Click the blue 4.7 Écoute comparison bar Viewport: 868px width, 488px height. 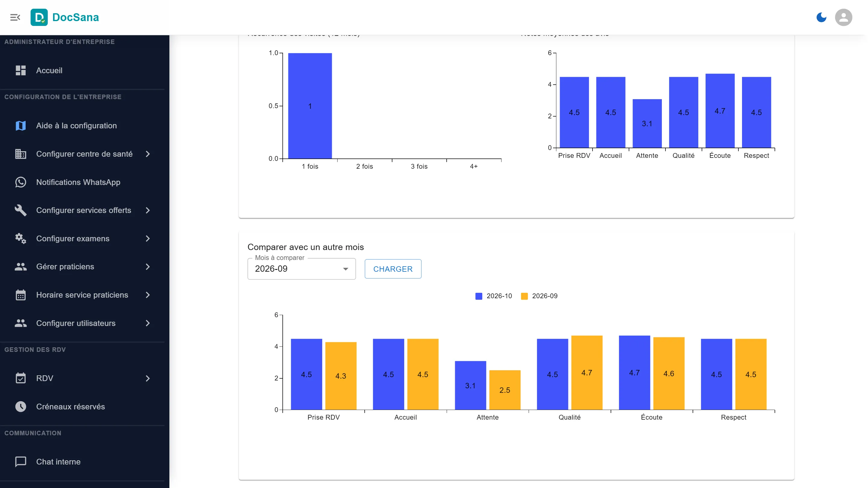pos(634,373)
